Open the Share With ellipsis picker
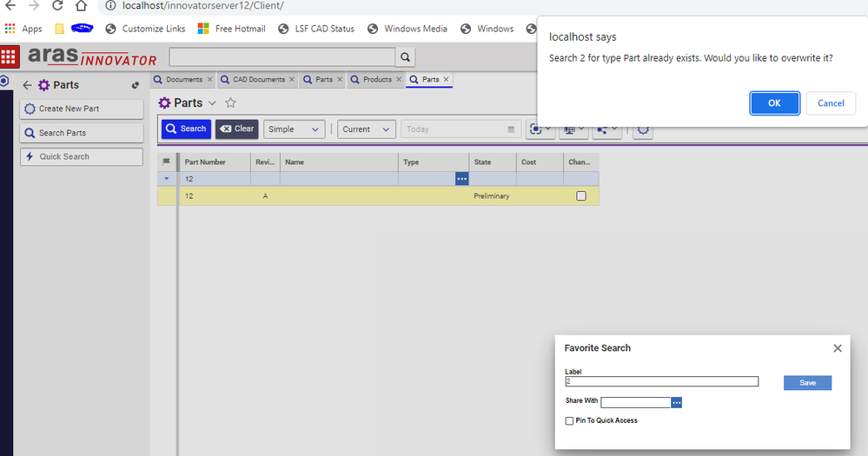This screenshot has height=456, width=868. point(677,402)
